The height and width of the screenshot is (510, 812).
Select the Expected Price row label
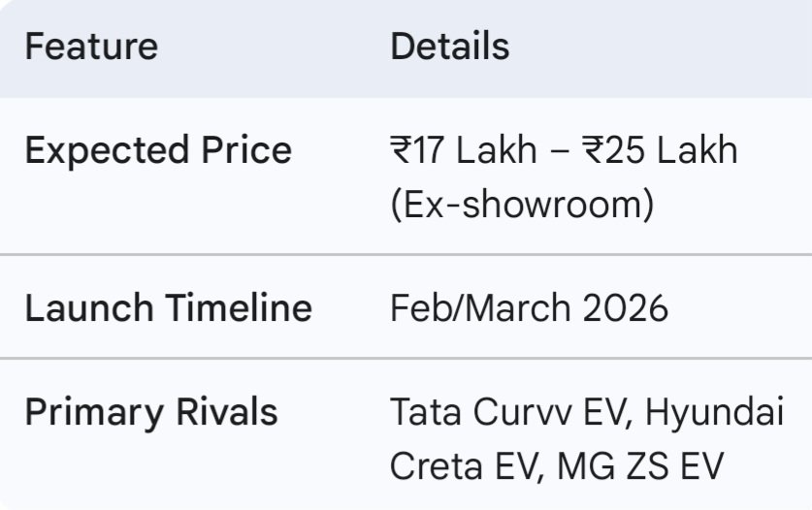tap(157, 151)
